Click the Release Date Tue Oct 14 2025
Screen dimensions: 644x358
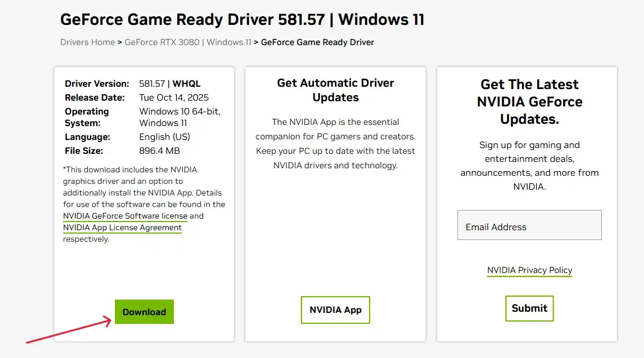point(174,97)
